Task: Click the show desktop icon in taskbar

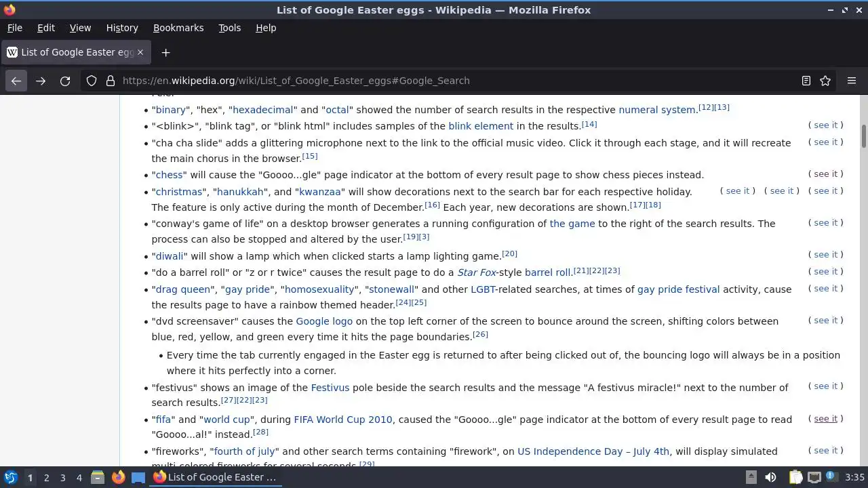Action: tap(138, 477)
